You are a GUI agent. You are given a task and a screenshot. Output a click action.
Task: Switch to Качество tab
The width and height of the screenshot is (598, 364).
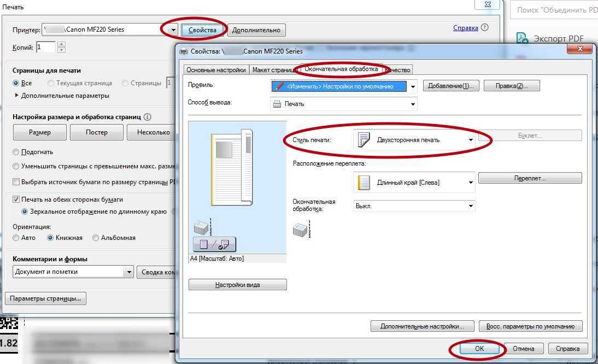398,70
